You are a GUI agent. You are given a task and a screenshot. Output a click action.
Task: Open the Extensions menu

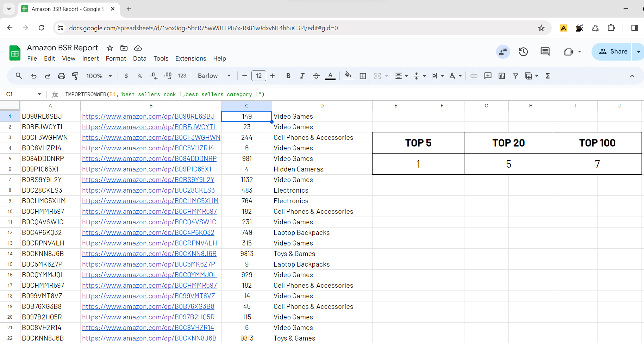pyautogui.click(x=190, y=58)
